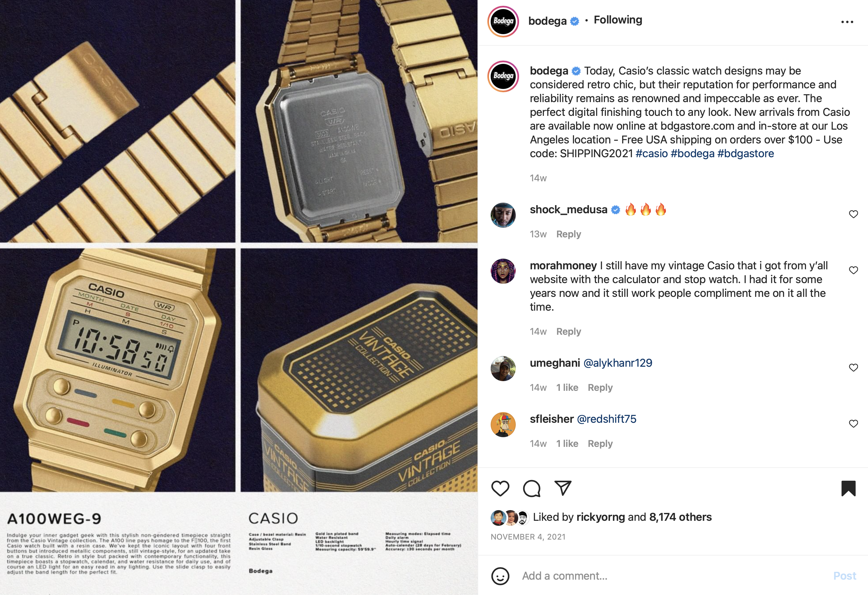
Task: Heart the umeghani comment
Action: point(853,368)
